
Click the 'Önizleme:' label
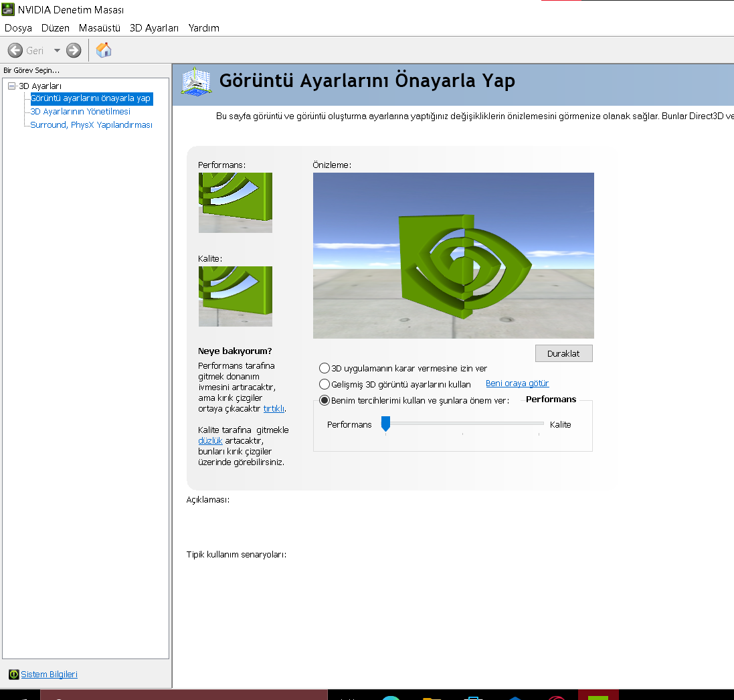click(332, 165)
